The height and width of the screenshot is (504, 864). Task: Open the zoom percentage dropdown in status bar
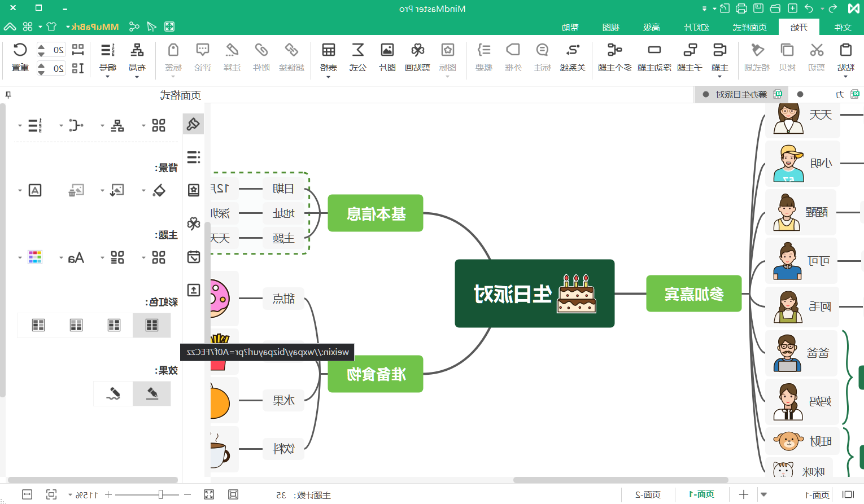pyautogui.click(x=70, y=495)
